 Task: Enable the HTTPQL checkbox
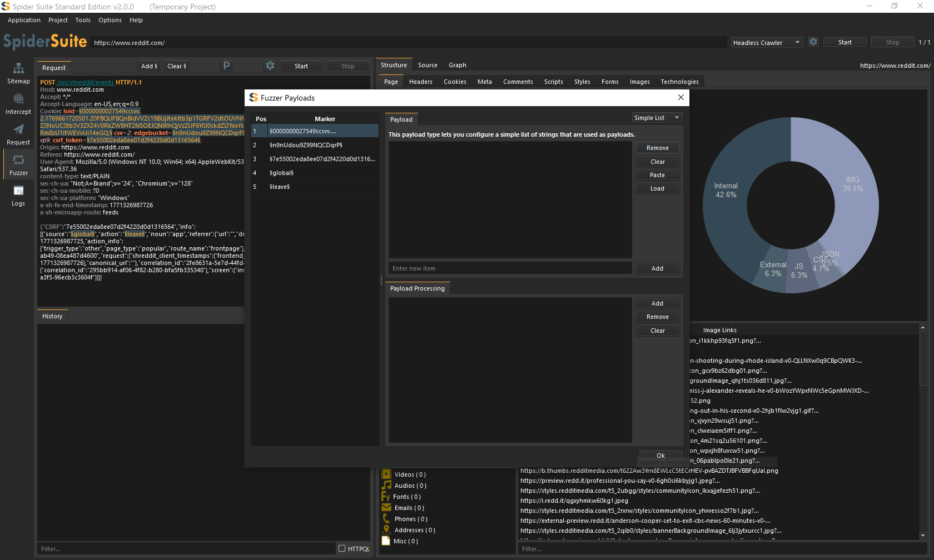click(x=342, y=549)
